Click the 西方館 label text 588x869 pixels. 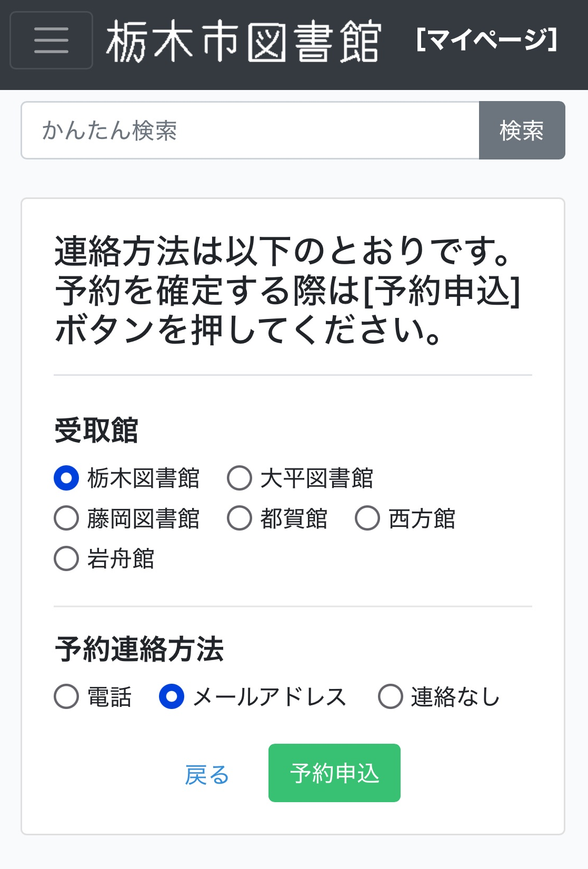pyautogui.click(x=422, y=518)
